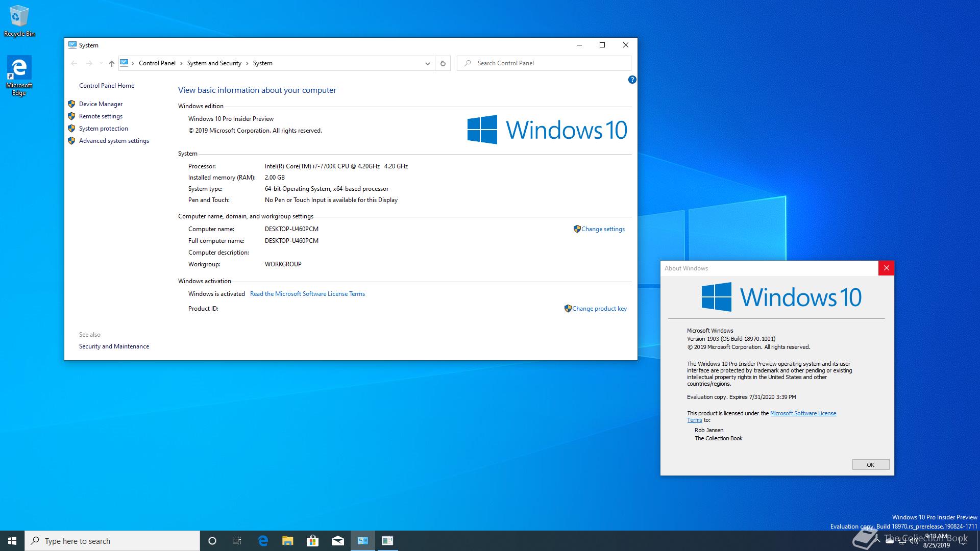Open File Explorer from the taskbar

[x=287, y=541]
